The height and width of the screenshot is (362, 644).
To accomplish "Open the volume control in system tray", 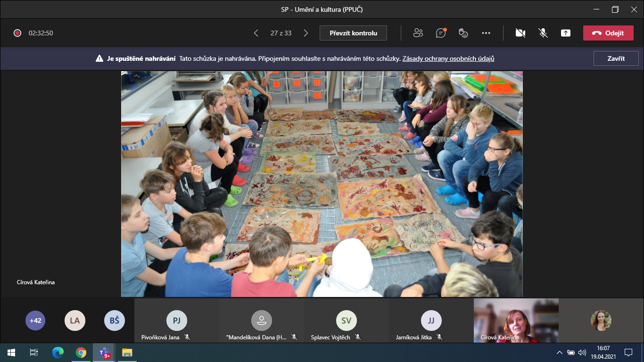I will 582,352.
